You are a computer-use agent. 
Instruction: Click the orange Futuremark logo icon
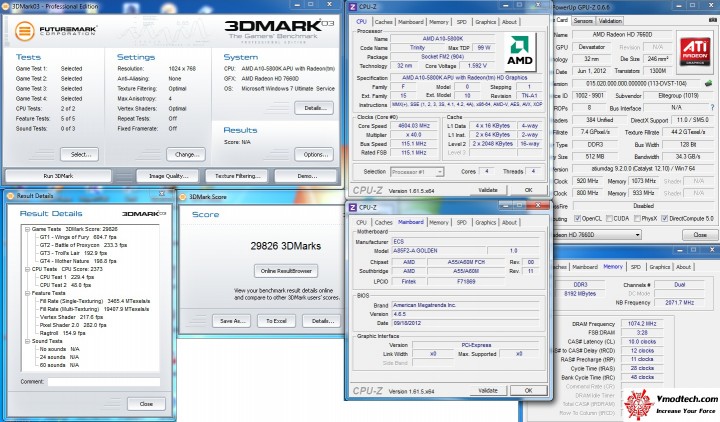[24, 31]
